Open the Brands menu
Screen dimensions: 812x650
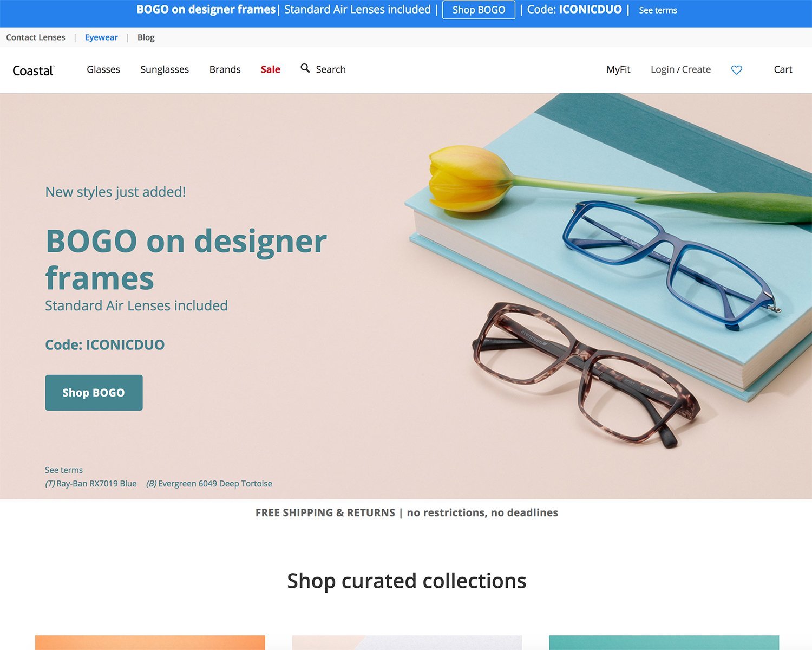pyautogui.click(x=225, y=69)
